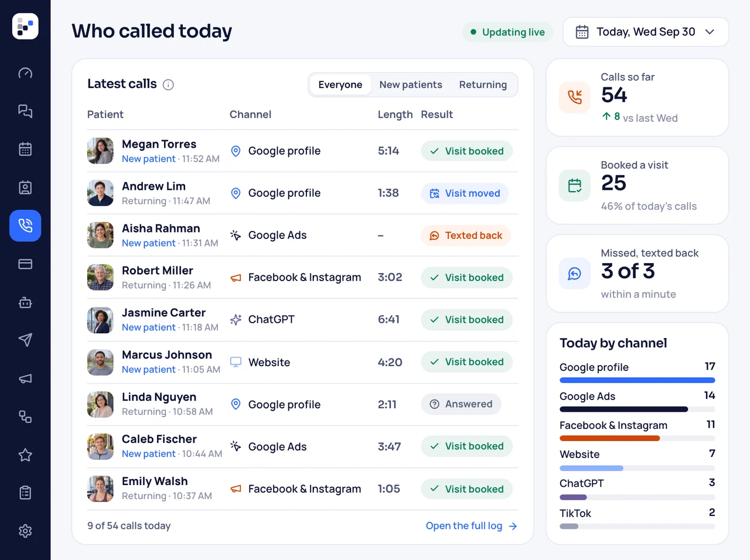This screenshot has width=750, height=560.
Task: Click Visit booked badge for Emily Walsh
Action: tap(467, 489)
